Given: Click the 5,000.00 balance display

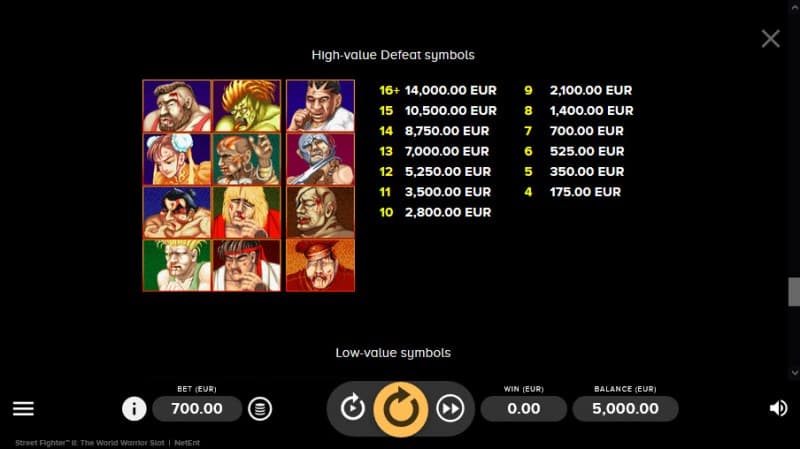Looking at the screenshot, I should (626, 409).
